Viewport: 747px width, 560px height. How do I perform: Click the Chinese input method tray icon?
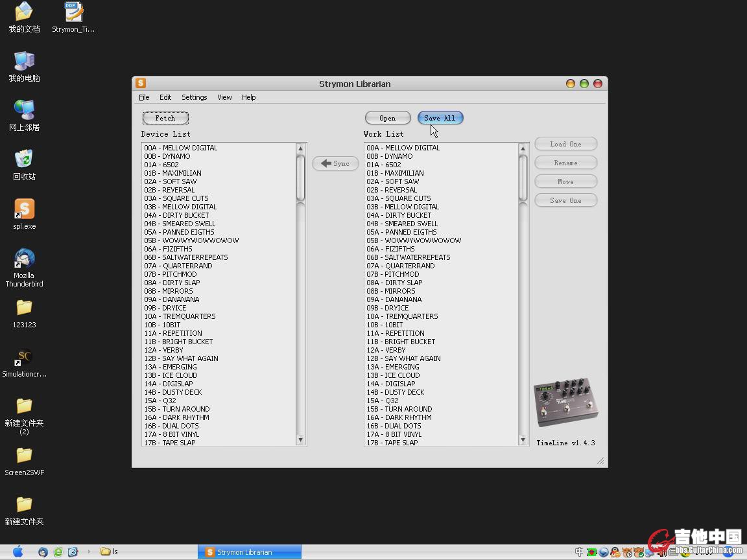pyautogui.click(x=579, y=552)
